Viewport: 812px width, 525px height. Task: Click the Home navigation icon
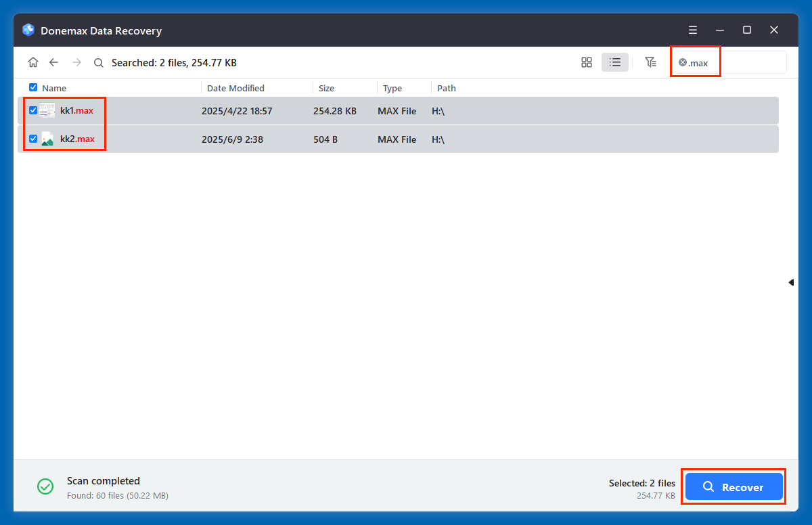coord(32,62)
